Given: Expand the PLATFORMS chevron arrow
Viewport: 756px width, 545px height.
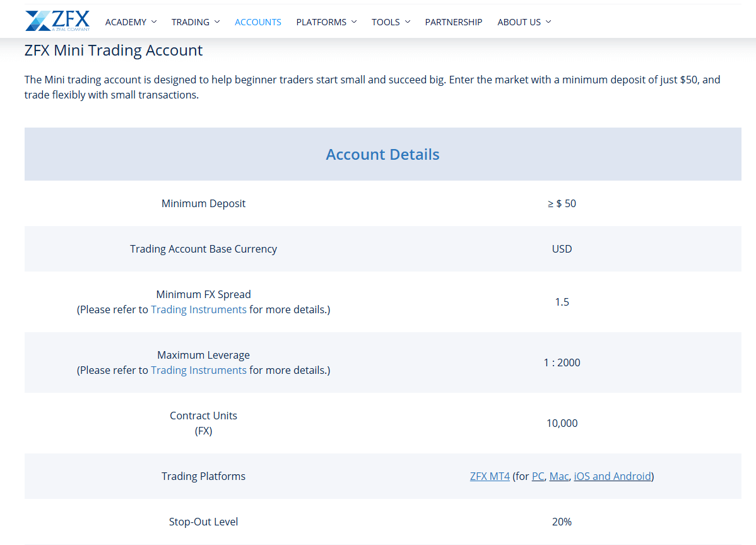Looking at the screenshot, I should click(x=354, y=21).
